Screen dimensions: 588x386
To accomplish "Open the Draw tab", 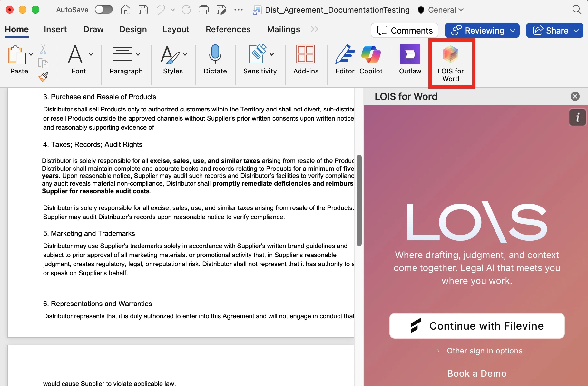I will (93, 29).
